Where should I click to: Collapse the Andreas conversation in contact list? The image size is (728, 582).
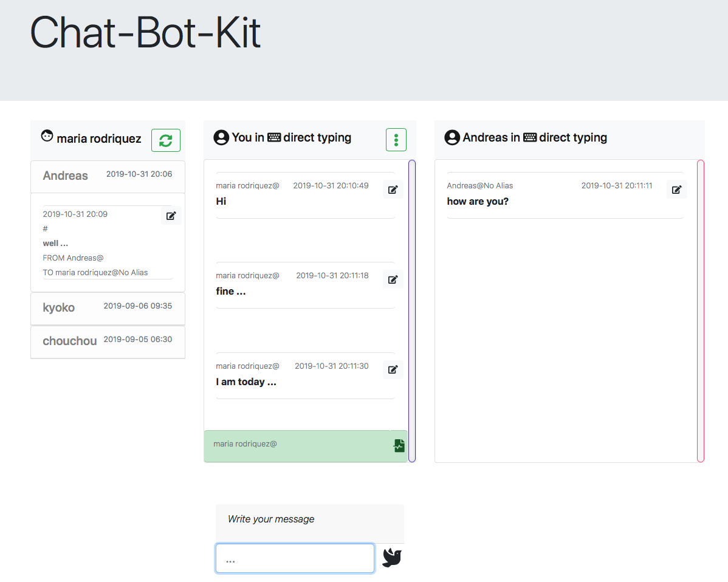click(x=108, y=176)
